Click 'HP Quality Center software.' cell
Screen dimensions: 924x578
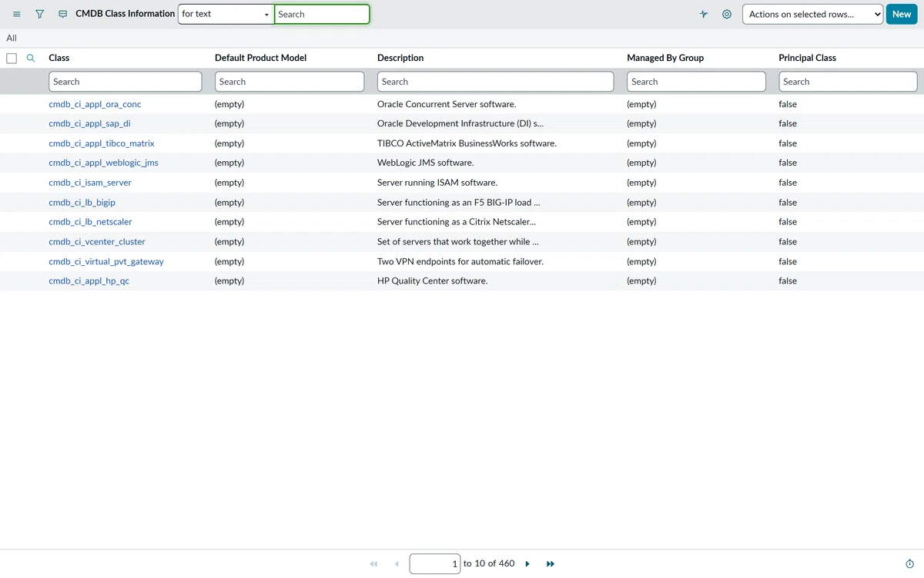click(432, 281)
